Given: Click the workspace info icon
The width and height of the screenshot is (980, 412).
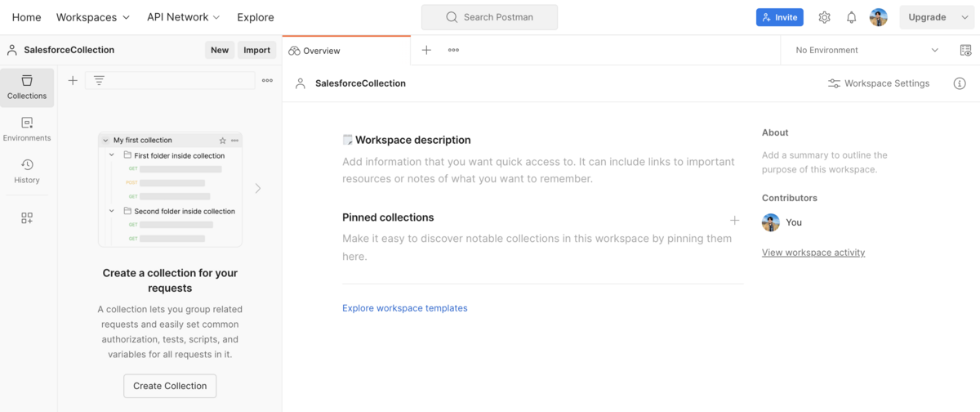Looking at the screenshot, I should click(x=960, y=83).
